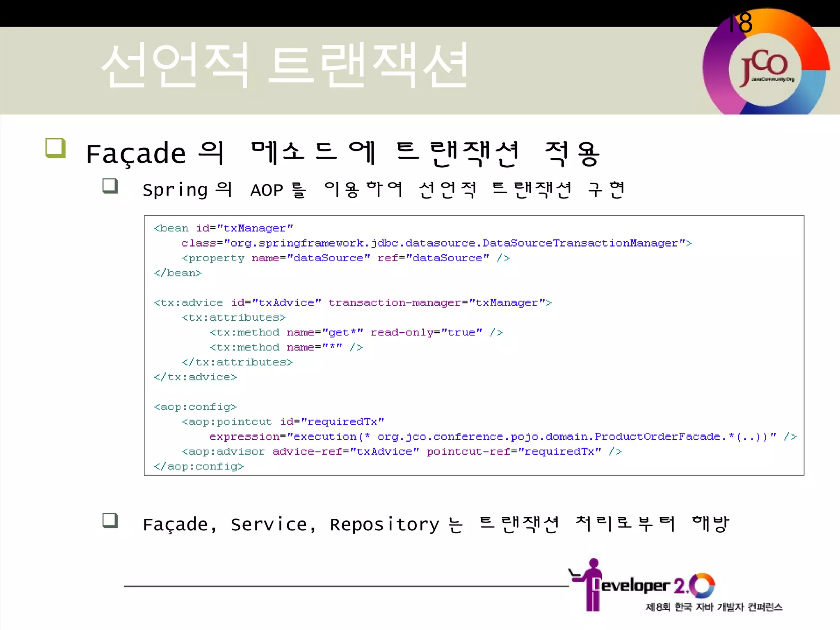Click the property name="dataSource" line
This screenshot has height=630, width=840.
tap(346, 258)
